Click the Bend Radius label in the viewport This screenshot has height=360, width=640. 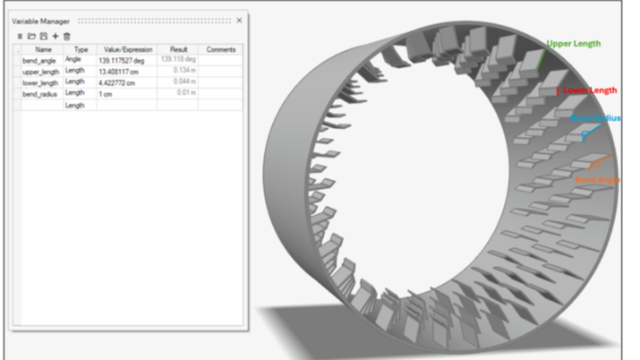(x=596, y=118)
